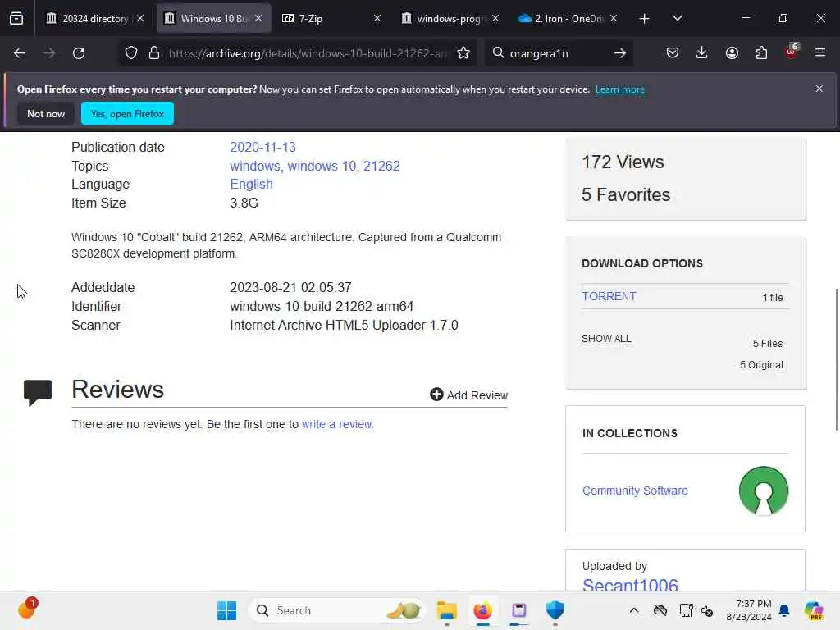Click the 5 Favorites statistic

(x=626, y=194)
